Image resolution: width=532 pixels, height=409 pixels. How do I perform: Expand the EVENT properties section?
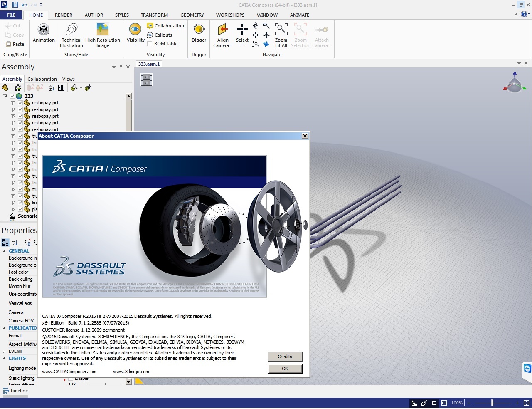tap(4, 352)
